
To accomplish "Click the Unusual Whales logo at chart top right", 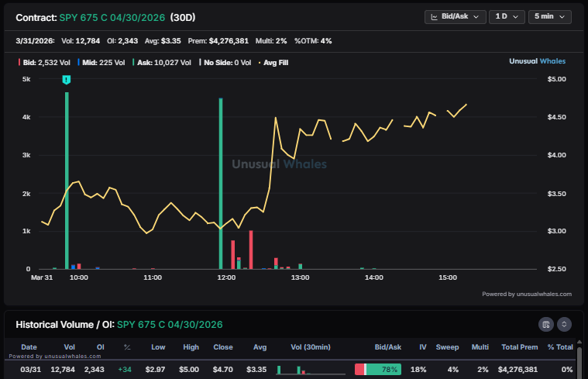I will pyautogui.click(x=540, y=61).
